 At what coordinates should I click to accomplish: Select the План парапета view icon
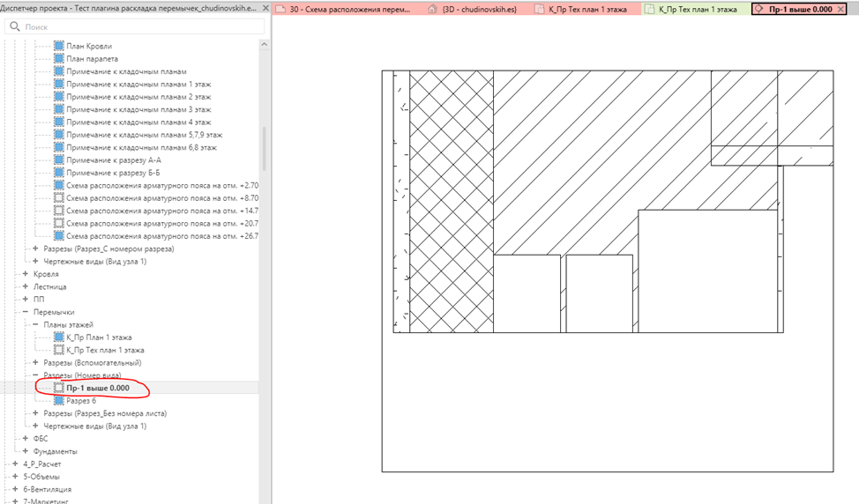[x=58, y=58]
